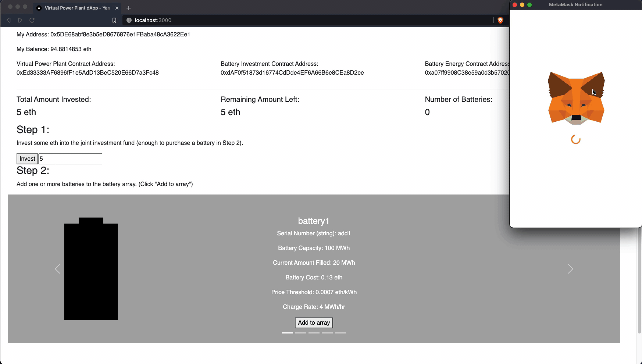Minimize the MetaMask Notification window
Viewport: 642px width, 364px height.
pyautogui.click(x=522, y=5)
